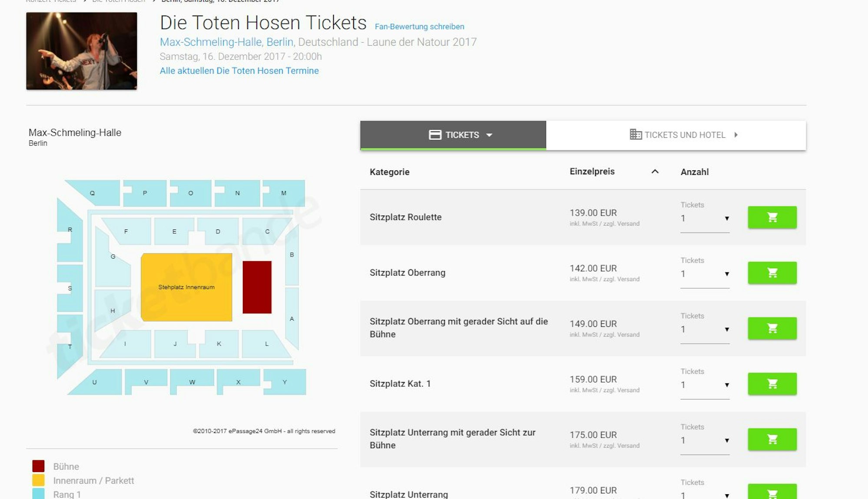
Task: Open the Tickets quantity dropdown for Sitzplatz Oberrang
Action: click(705, 274)
